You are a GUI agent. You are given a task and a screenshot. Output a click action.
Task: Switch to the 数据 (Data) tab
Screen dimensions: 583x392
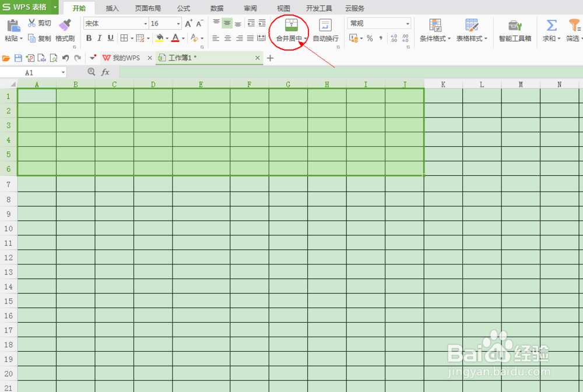click(x=217, y=8)
